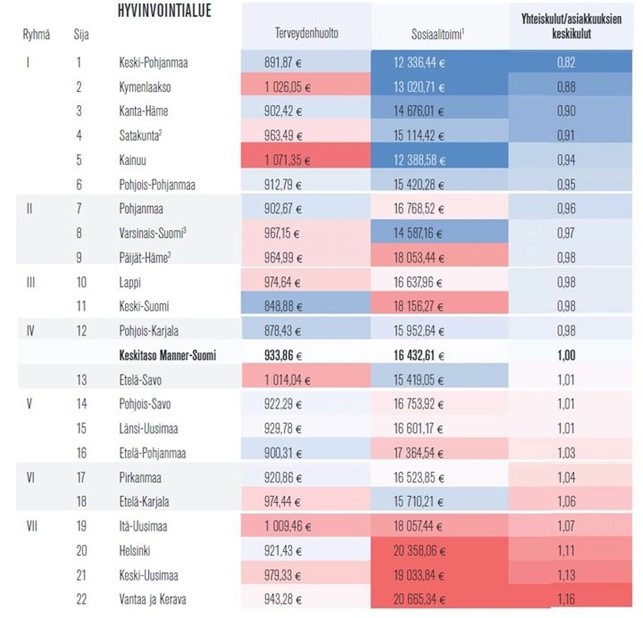Image resolution: width=643 pixels, height=618 pixels.
Task: Select the Pirkanmaa row label
Action: [x=140, y=477]
